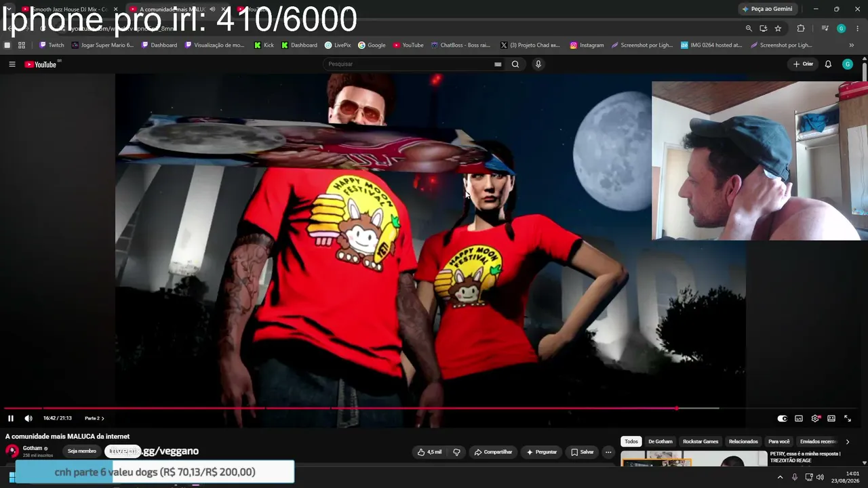Screen dimensions: 868x488
Task: Go to the YouTube home logo
Action: click(x=41, y=64)
